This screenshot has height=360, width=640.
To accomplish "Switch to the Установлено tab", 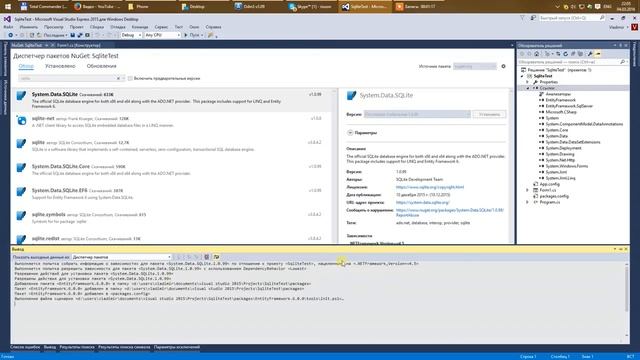I will (60, 66).
